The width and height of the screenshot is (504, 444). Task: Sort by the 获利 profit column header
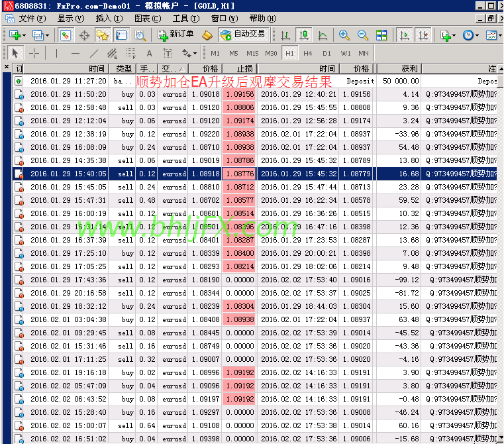click(x=399, y=68)
